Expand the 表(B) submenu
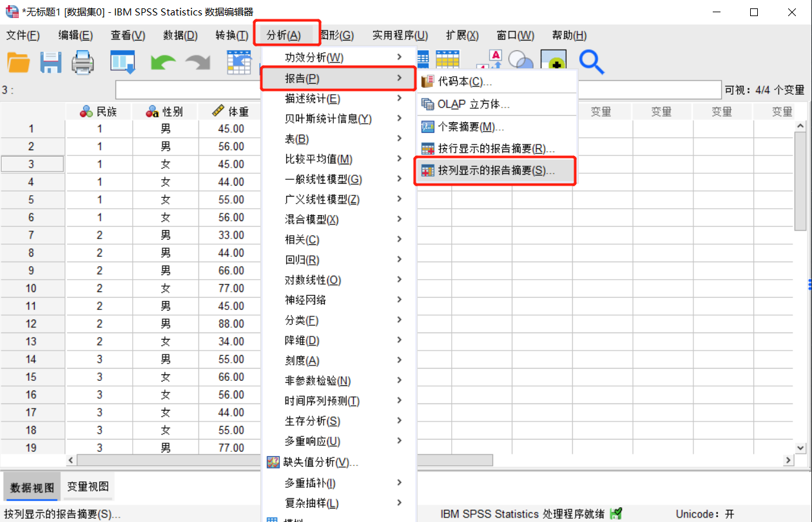Viewport: 812px width, 522px height. pos(339,139)
